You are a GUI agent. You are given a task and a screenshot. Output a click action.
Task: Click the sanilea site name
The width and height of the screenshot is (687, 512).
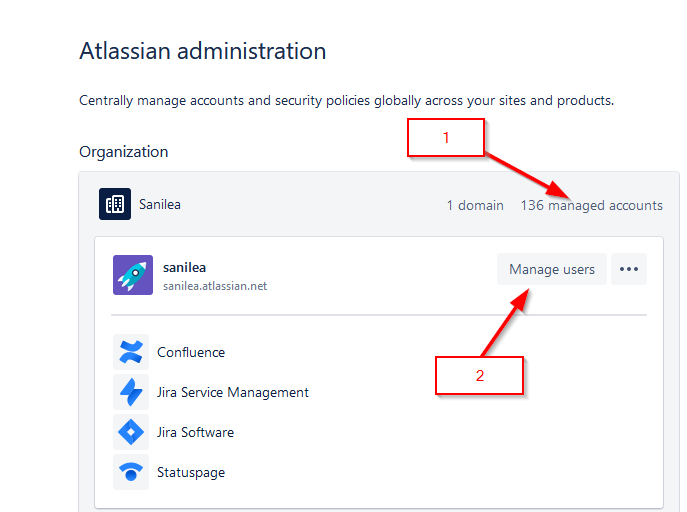(184, 268)
